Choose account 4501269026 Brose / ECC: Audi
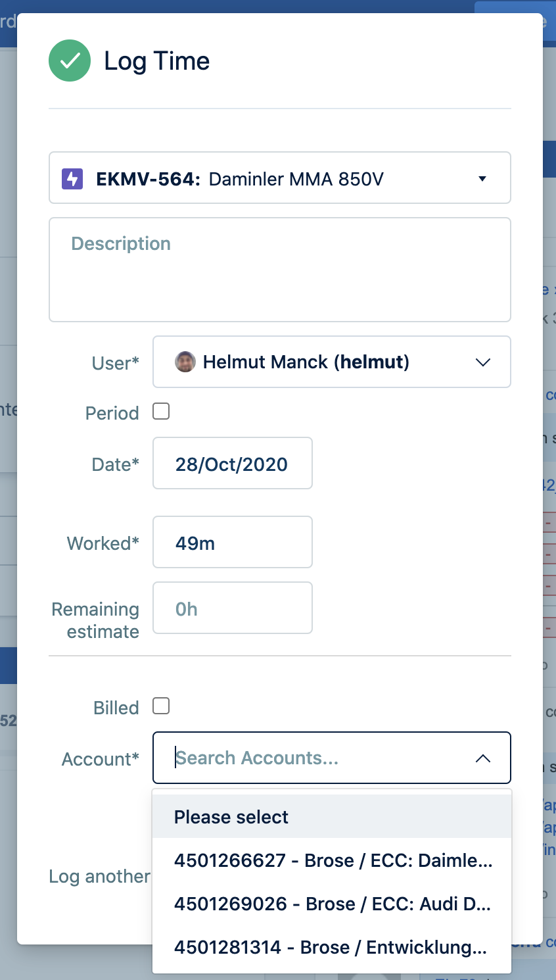 point(331,904)
